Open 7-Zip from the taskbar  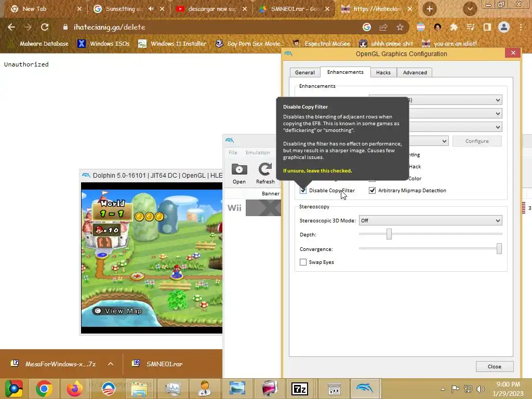300,389
